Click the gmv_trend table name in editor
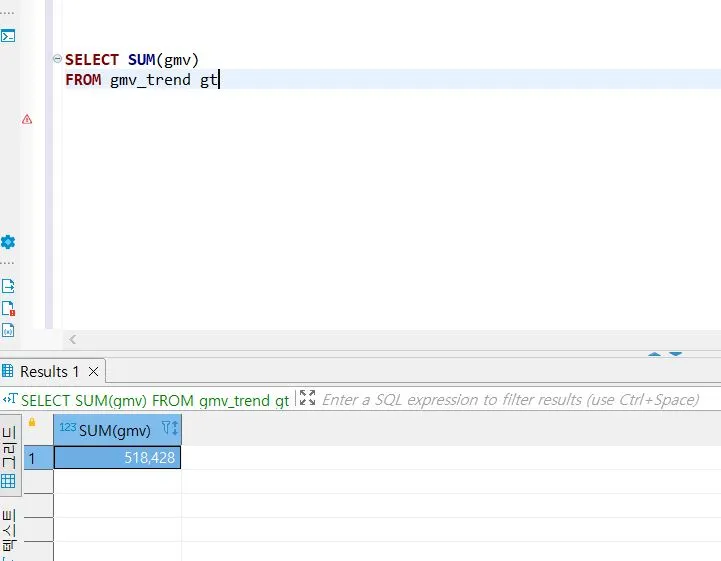The image size is (721, 561). pyautogui.click(x=150, y=80)
